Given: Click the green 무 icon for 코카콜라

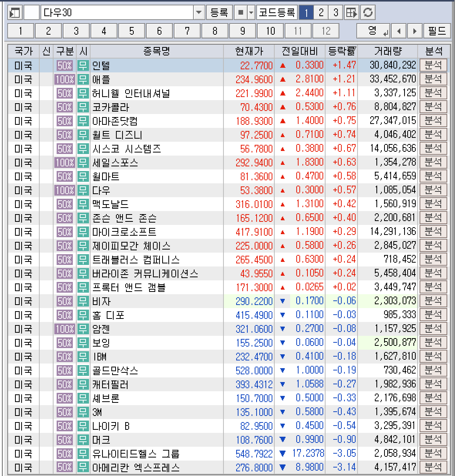Looking at the screenshot, I should point(83,107).
